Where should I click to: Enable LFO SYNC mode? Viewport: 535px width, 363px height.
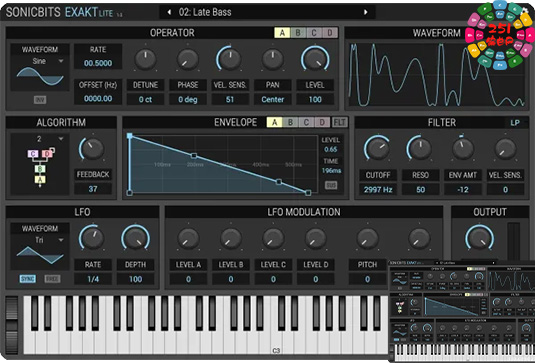[x=27, y=279]
